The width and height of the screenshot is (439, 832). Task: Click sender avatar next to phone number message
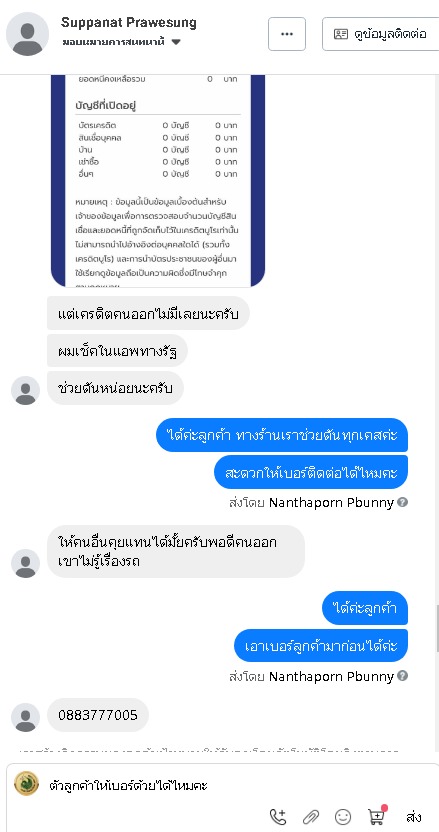click(25, 717)
